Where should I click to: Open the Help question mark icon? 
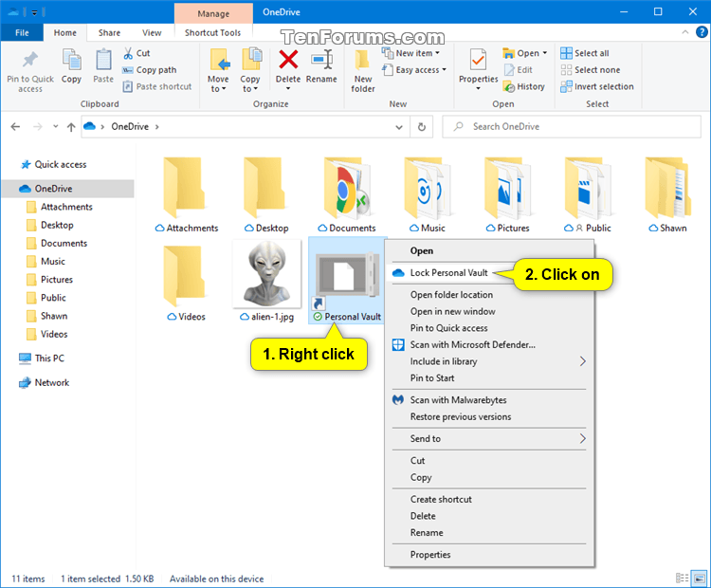coord(702,32)
